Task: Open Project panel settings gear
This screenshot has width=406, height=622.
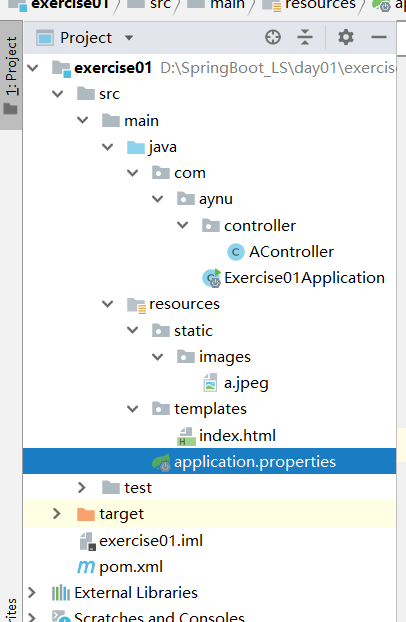Action: tap(346, 37)
